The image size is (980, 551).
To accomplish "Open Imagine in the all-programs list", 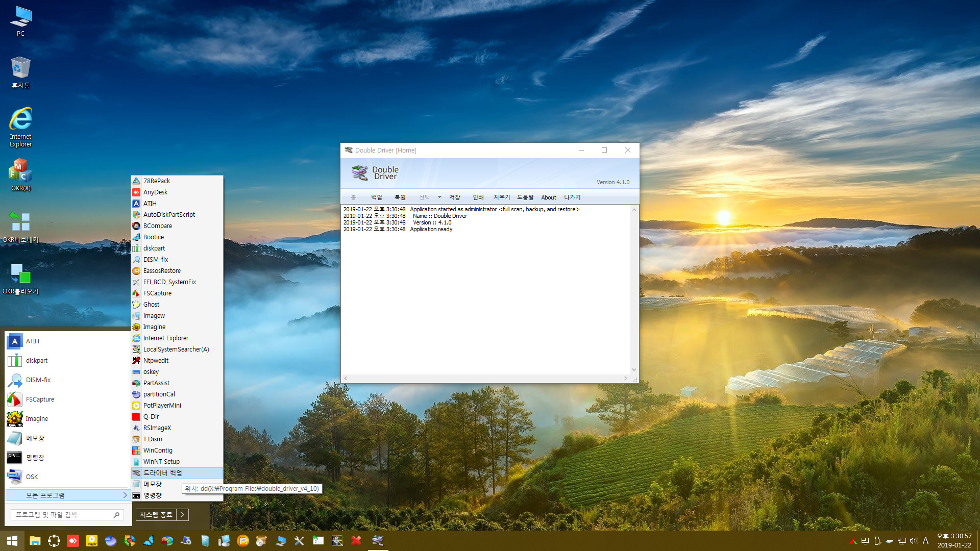I will [x=177, y=327].
